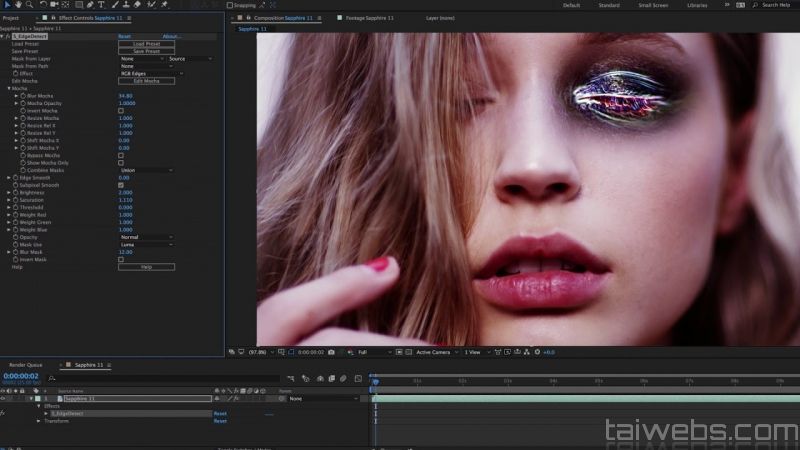Open the Effect RGB Edges dropdown

(x=145, y=73)
